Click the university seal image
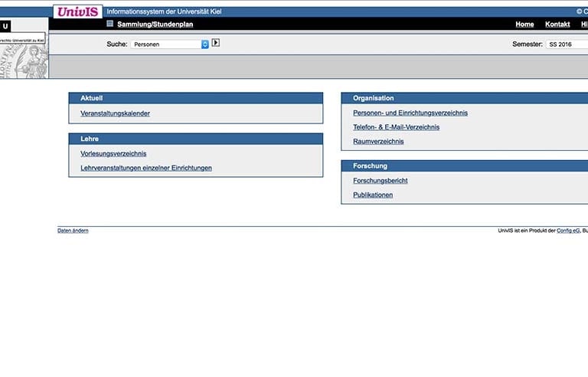The width and height of the screenshot is (588, 377). click(24, 60)
